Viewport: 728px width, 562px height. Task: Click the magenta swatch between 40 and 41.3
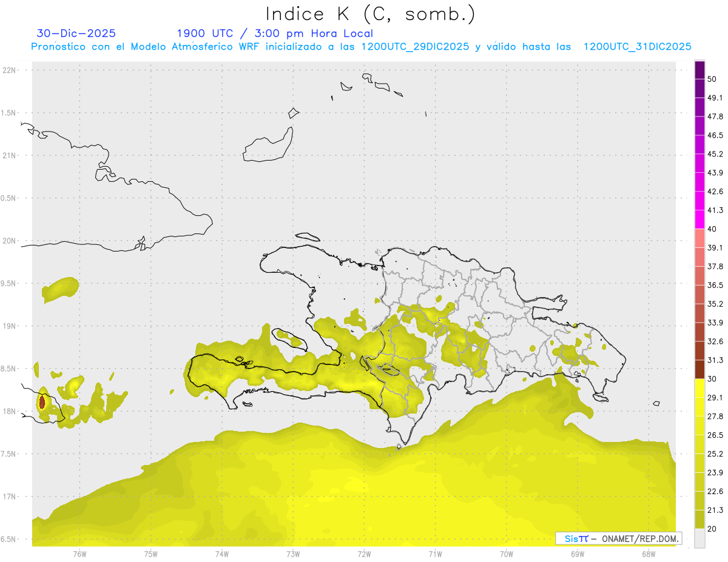(x=699, y=219)
